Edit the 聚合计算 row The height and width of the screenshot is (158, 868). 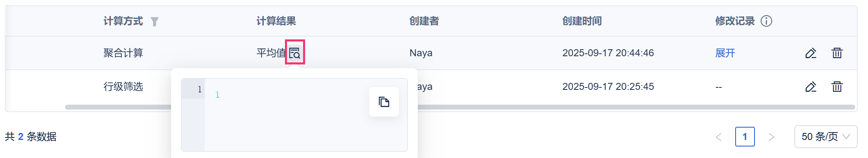[811, 53]
